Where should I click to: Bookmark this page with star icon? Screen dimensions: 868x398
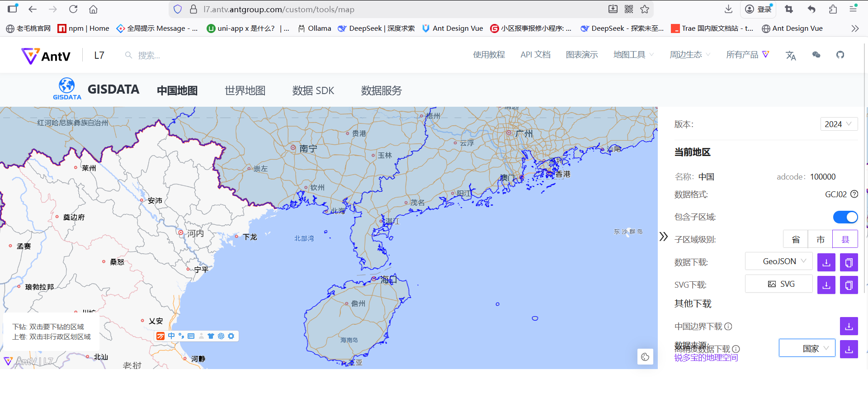(x=645, y=9)
